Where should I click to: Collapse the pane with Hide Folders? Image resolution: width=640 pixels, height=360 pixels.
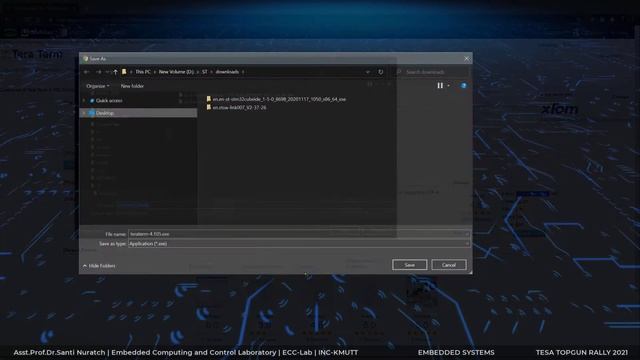coord(99,266)
